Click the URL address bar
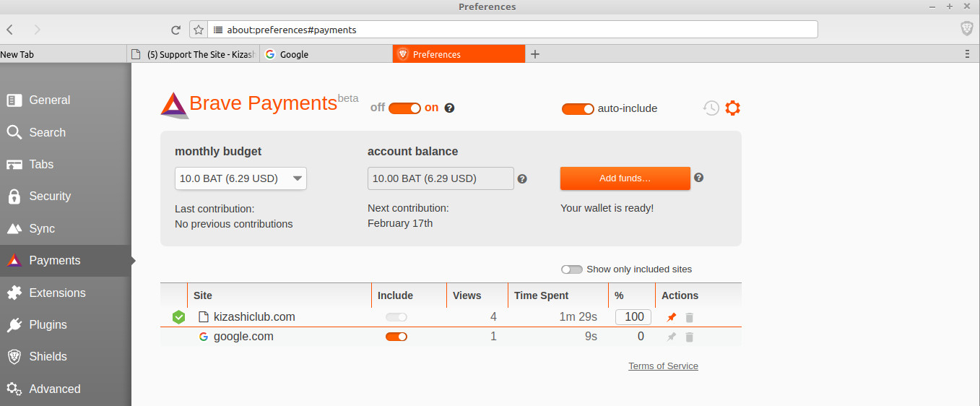 (x=513, y=30)
